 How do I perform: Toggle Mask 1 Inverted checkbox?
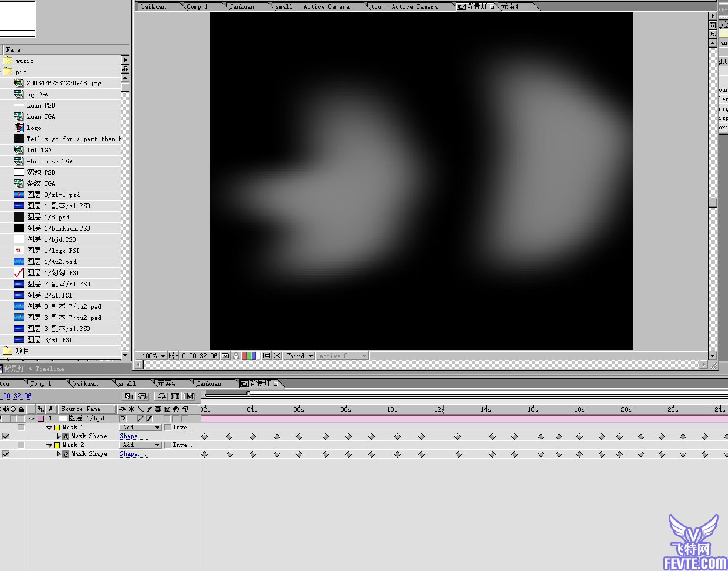(168, 428)
